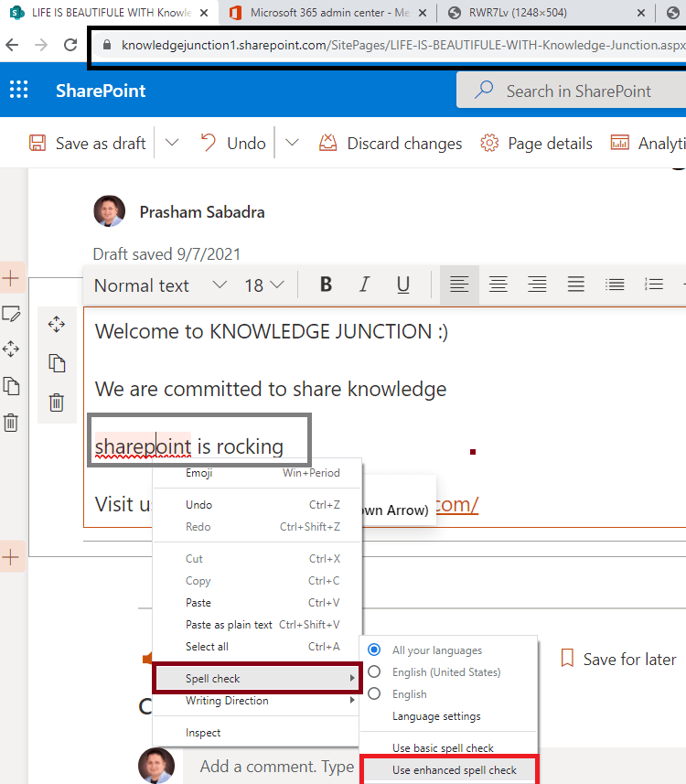Choose Paste from the context menu
The height and width of the screenshot is (784, 686).
pos(257,603)
